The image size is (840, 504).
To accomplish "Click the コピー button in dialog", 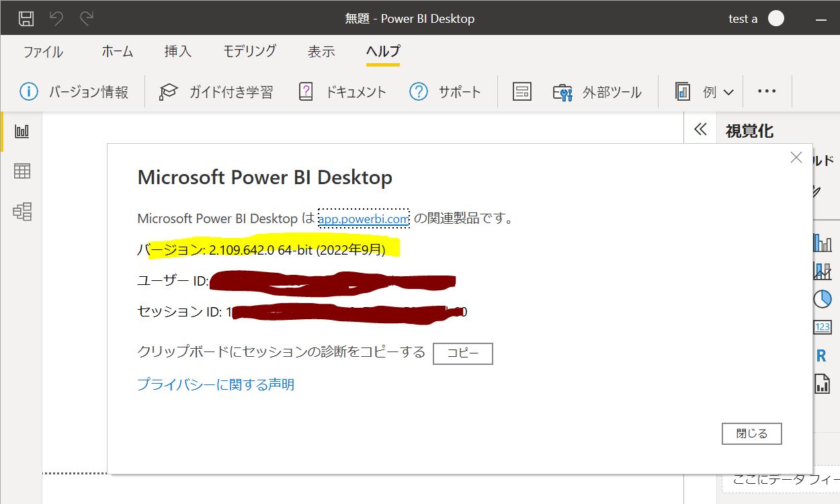I will click(462, 353).
